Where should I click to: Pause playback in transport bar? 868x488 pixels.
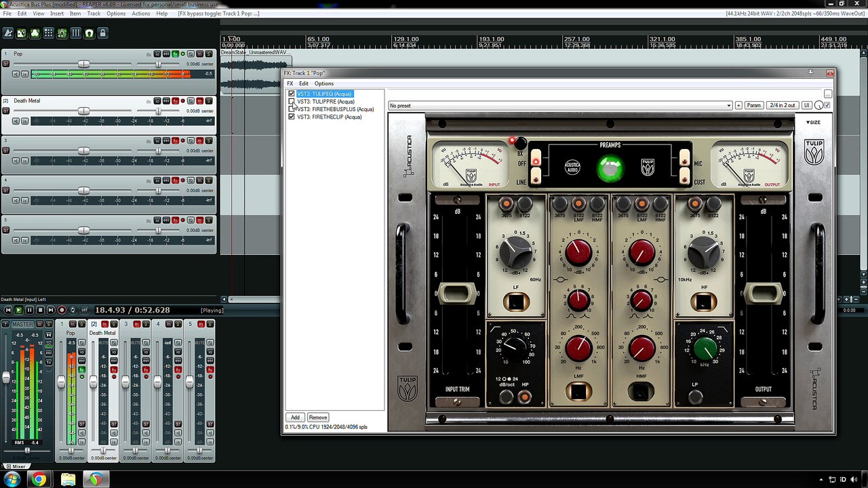29,310
